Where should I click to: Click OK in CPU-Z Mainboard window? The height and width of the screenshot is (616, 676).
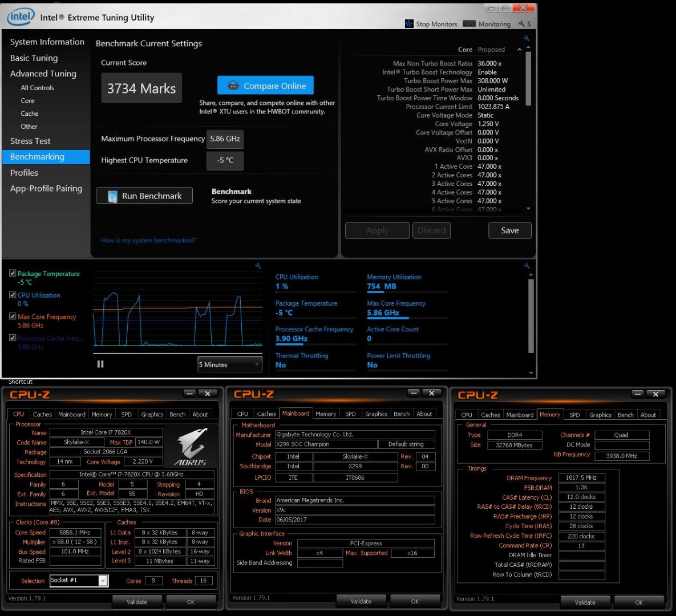coord(415,601)
